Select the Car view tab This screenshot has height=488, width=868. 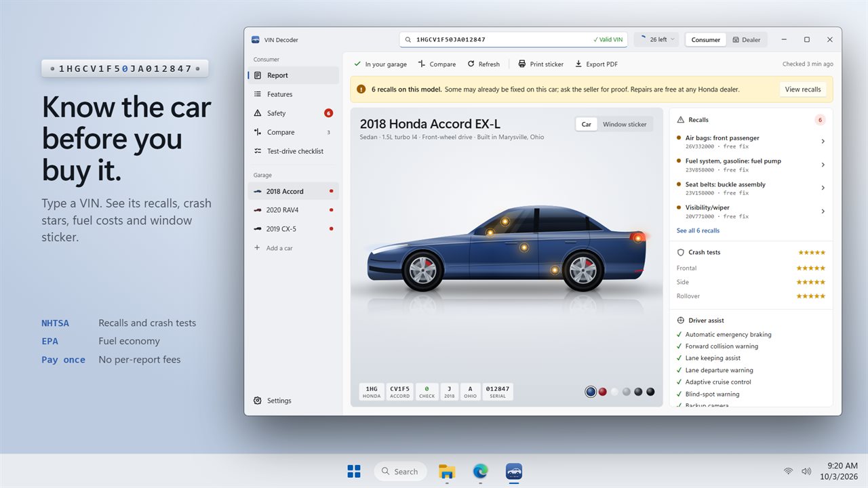[587, 124]
